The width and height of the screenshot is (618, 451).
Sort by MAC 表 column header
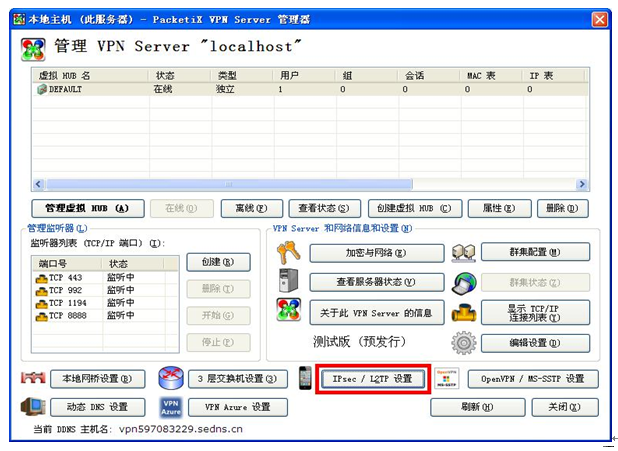[x=491, y=76]
